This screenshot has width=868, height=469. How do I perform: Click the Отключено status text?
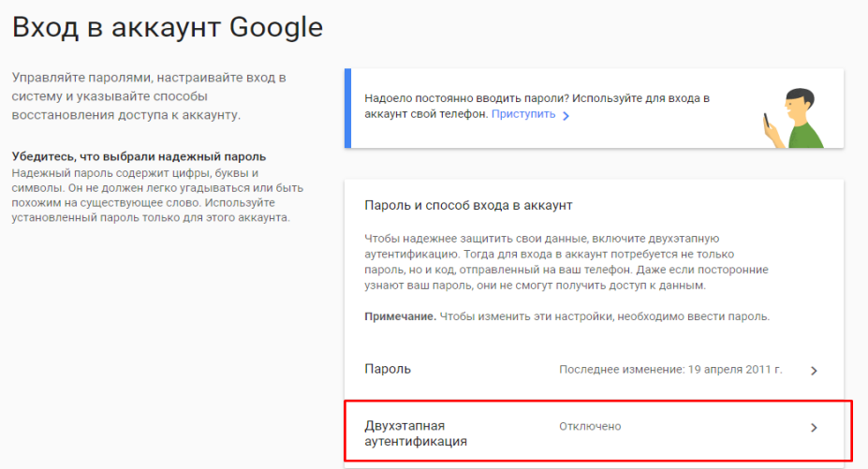click(590, 426)
